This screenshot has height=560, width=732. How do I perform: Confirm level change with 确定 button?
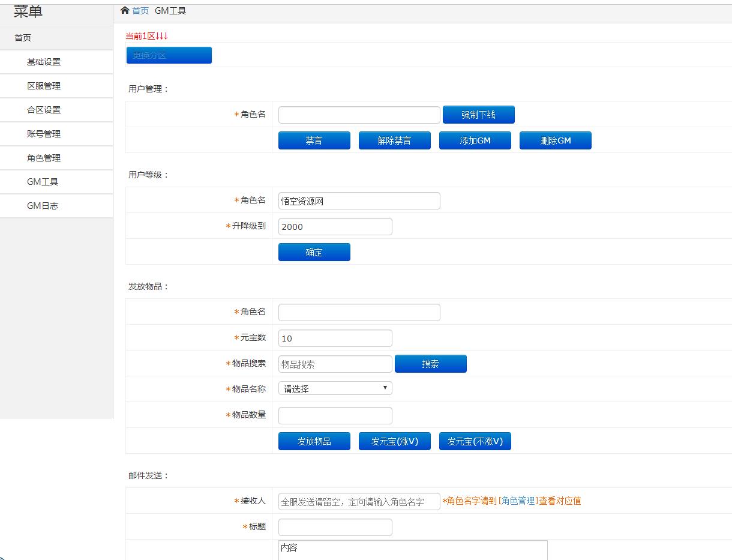tap(314, 252)
